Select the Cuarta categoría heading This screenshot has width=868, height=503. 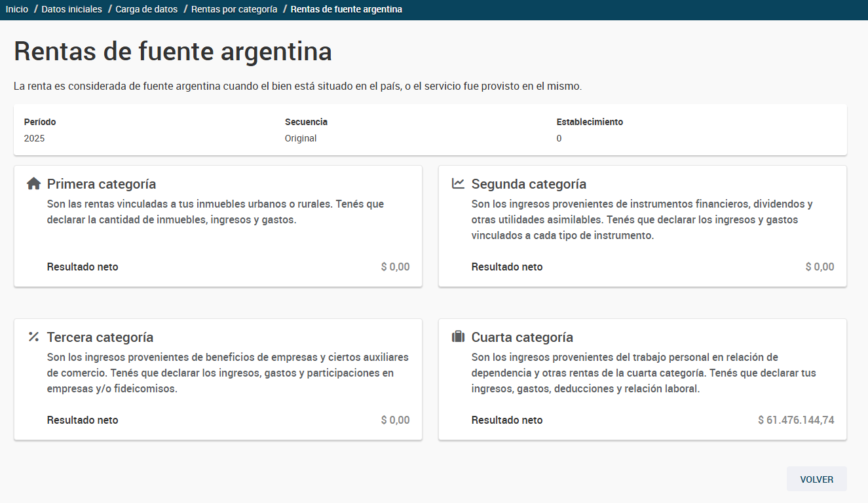coord(522,337)
